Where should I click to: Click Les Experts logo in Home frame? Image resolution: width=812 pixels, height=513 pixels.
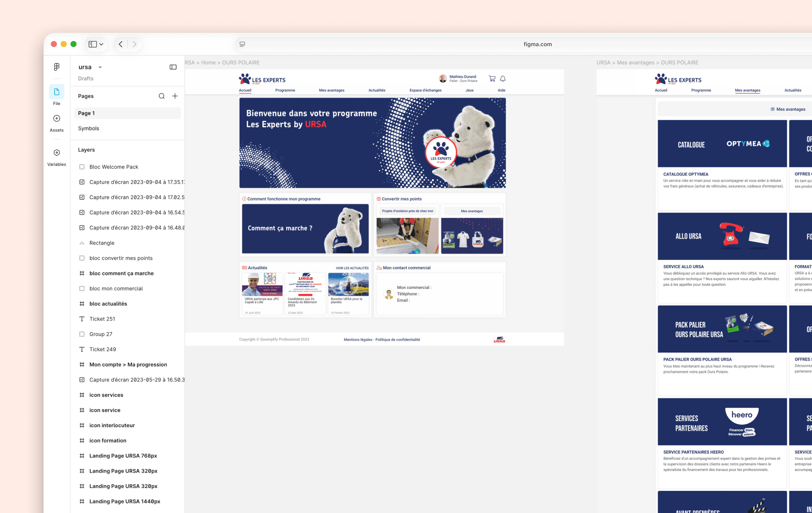tap(262, 79)
